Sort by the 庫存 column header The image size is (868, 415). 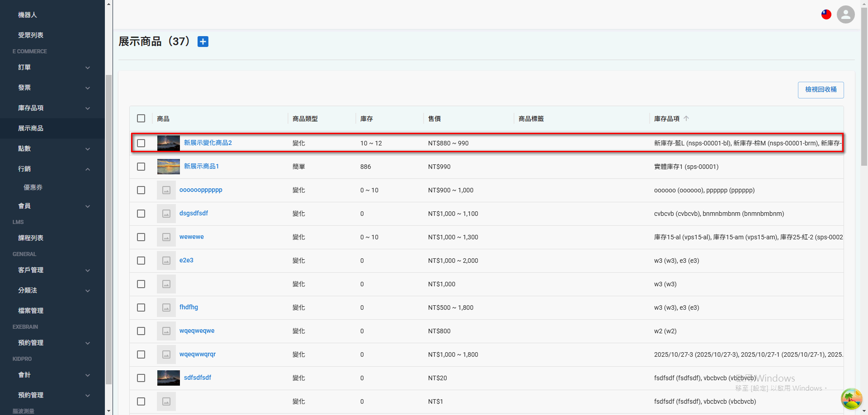pyautogui.click(x=367, y=119)
